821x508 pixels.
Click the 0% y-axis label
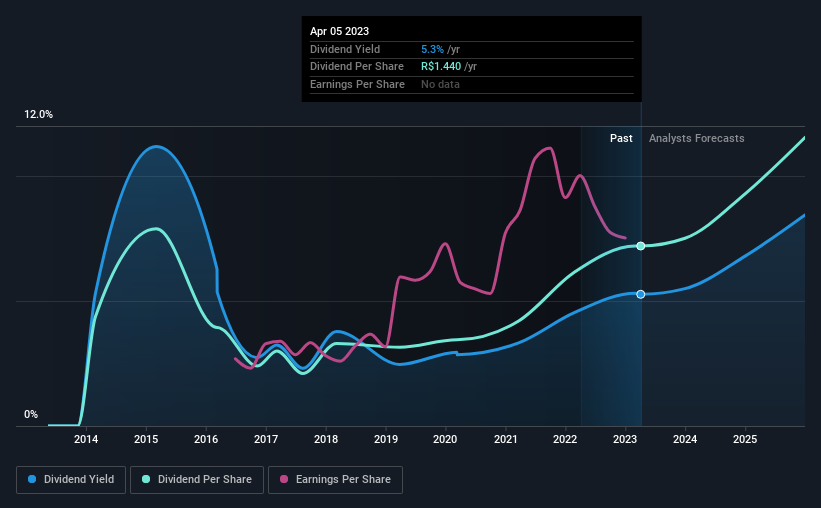click(x=31, y=414)
